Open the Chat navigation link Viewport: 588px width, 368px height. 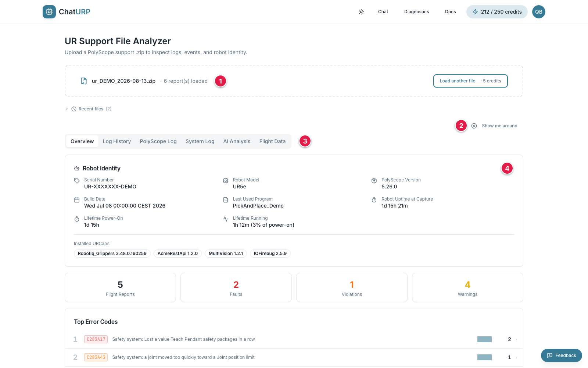coord(383,12)
